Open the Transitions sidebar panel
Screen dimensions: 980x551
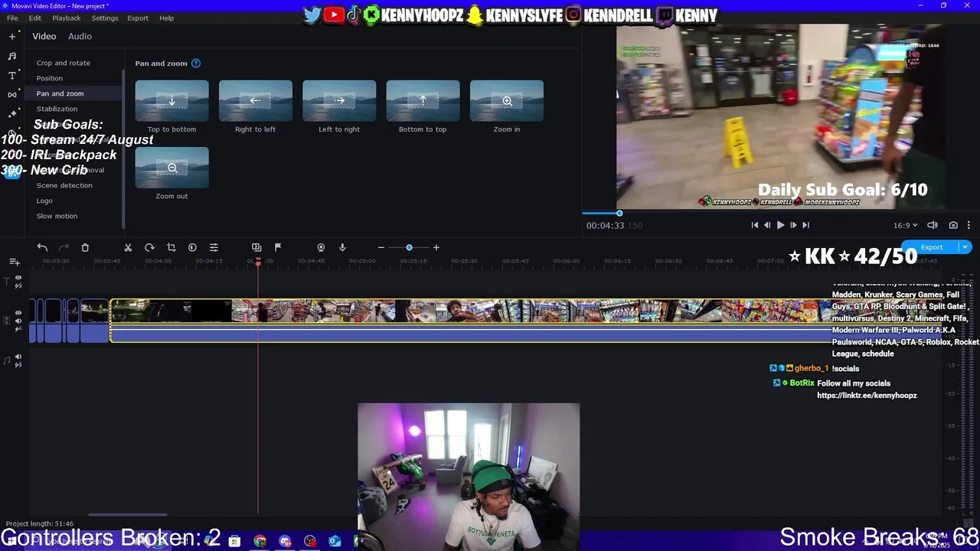tap(12, 95)
